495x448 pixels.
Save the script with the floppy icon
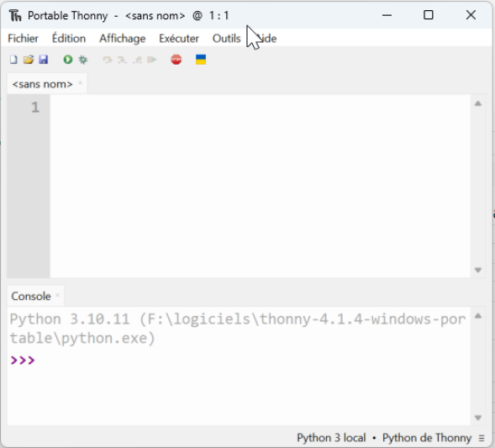(43, 60)
